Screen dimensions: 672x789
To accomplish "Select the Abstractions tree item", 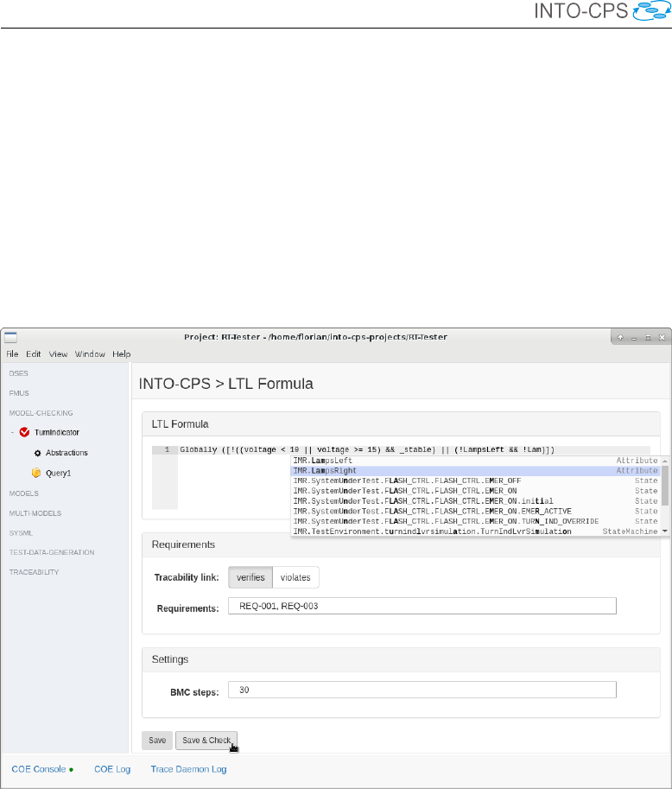I will click(67, 453).
